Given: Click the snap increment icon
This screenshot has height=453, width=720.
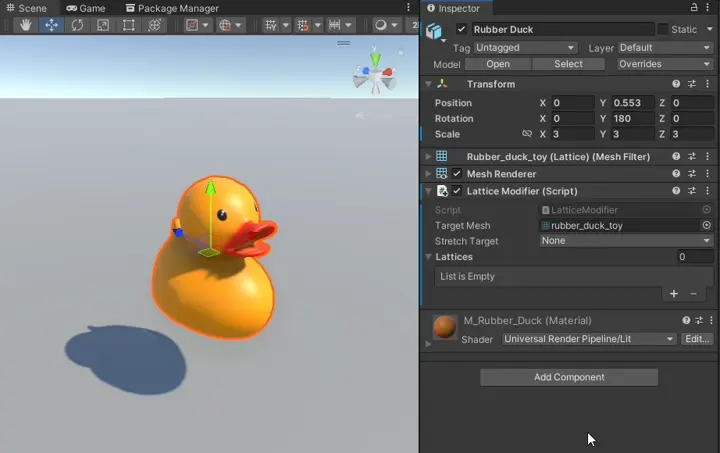Looking at the screenshot, I should 335,25.
